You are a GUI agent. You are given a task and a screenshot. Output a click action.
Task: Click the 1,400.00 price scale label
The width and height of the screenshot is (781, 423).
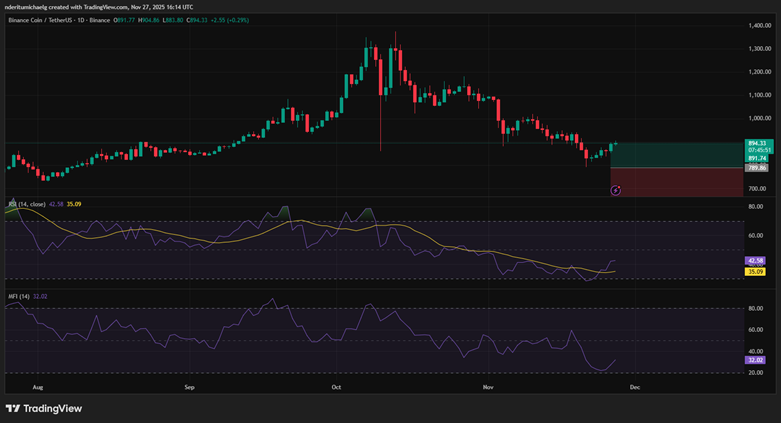tap(757, 23)
